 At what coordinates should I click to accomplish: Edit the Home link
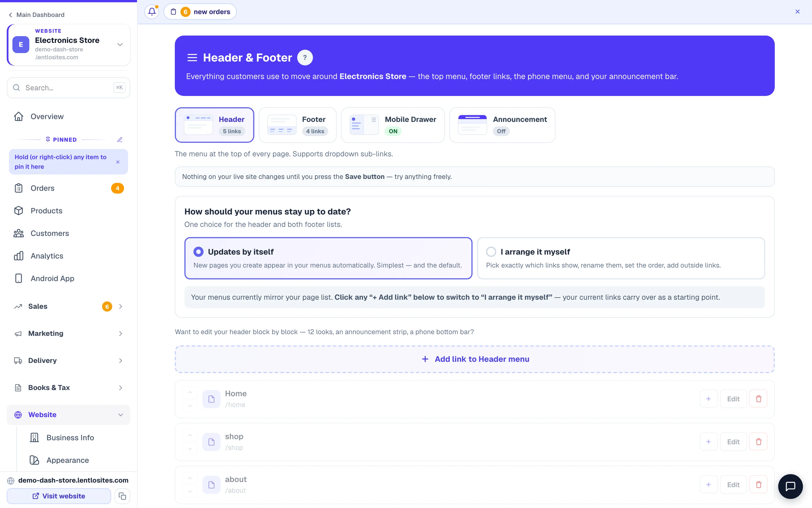tap(734, 399)
